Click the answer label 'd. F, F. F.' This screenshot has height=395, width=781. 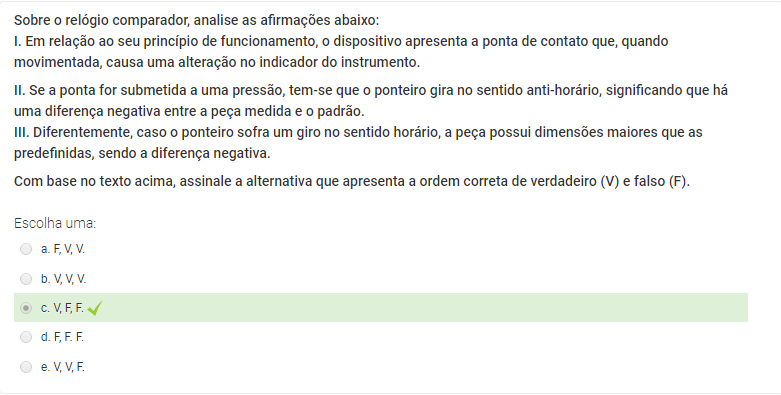[x=62, y=337]
